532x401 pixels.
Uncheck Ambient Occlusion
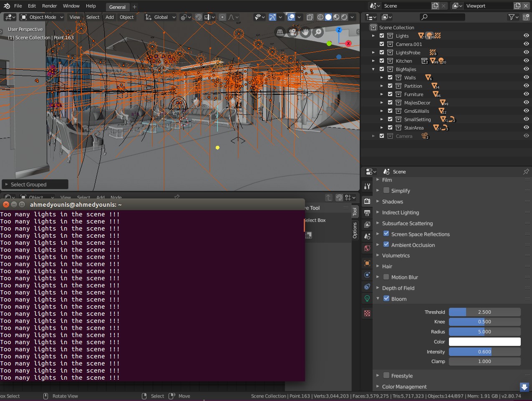coord(386,245)
